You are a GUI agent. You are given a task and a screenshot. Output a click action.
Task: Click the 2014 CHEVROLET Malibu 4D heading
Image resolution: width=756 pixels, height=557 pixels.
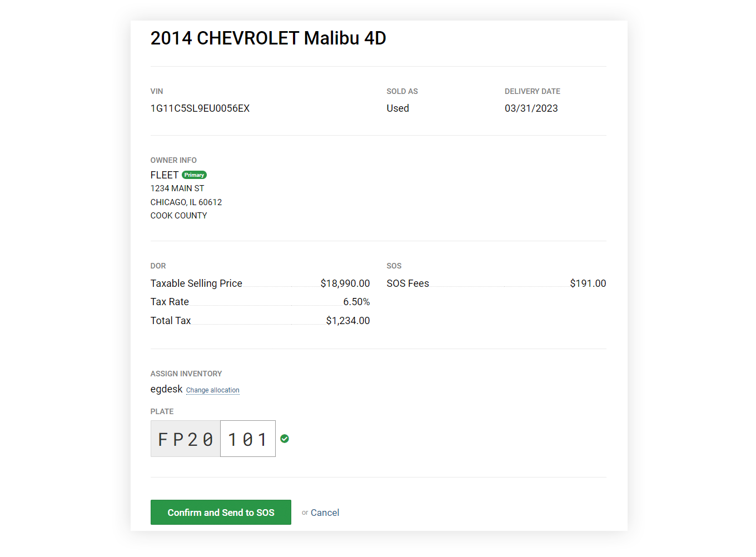pos(268,38)
